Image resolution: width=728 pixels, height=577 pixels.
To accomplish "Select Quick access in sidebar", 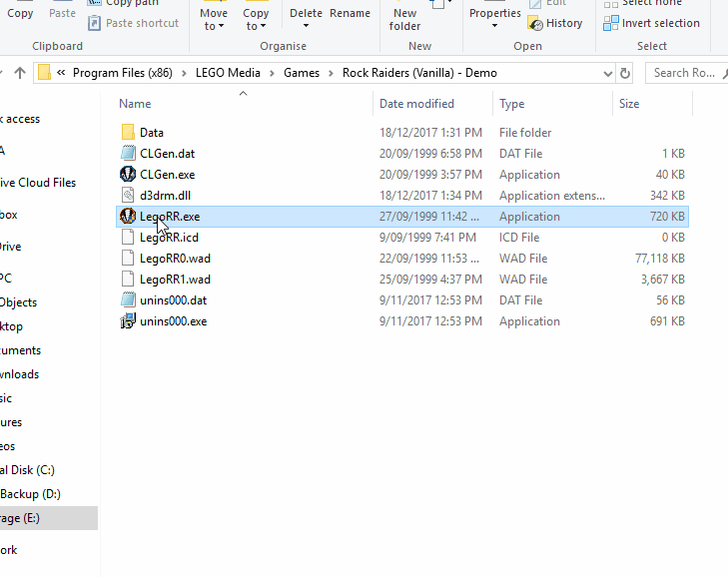I will click(x=20, y=119).
